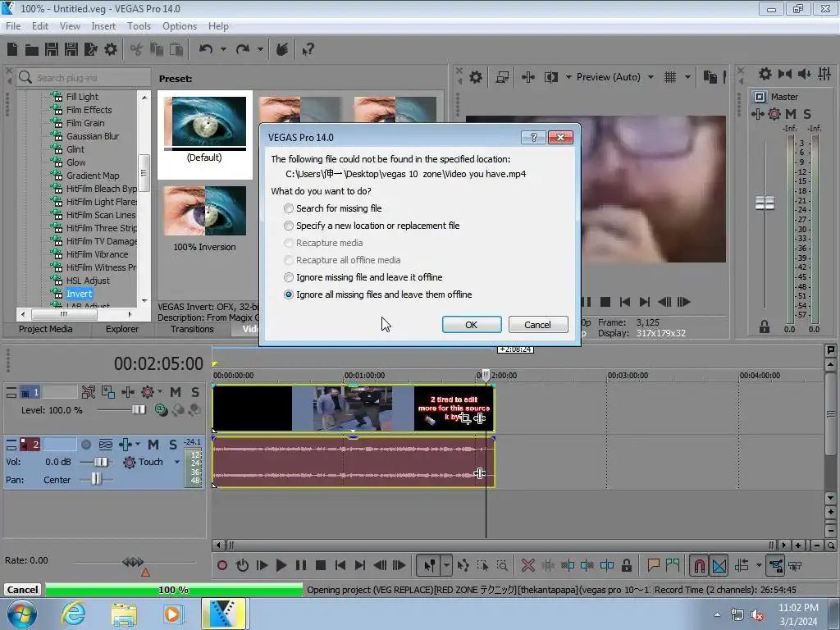The image size is (840, 630).
Task: Click the What's This help icon
Action: pyautogui.click(x=308, y=49)
